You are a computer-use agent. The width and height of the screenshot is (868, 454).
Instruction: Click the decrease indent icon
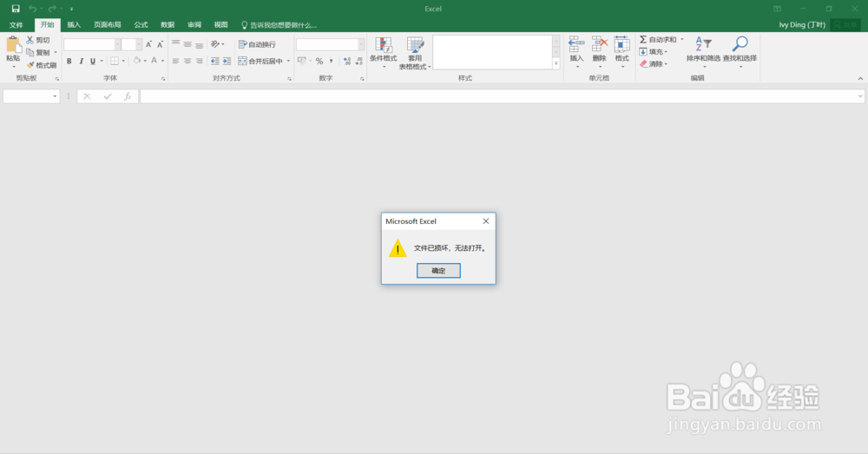point(214,61)
